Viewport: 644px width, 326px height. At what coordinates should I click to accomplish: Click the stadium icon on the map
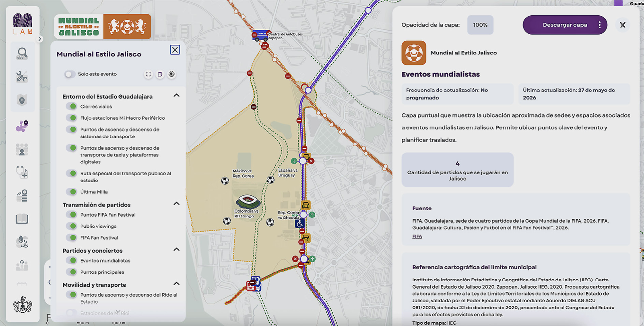click(248, 201)
